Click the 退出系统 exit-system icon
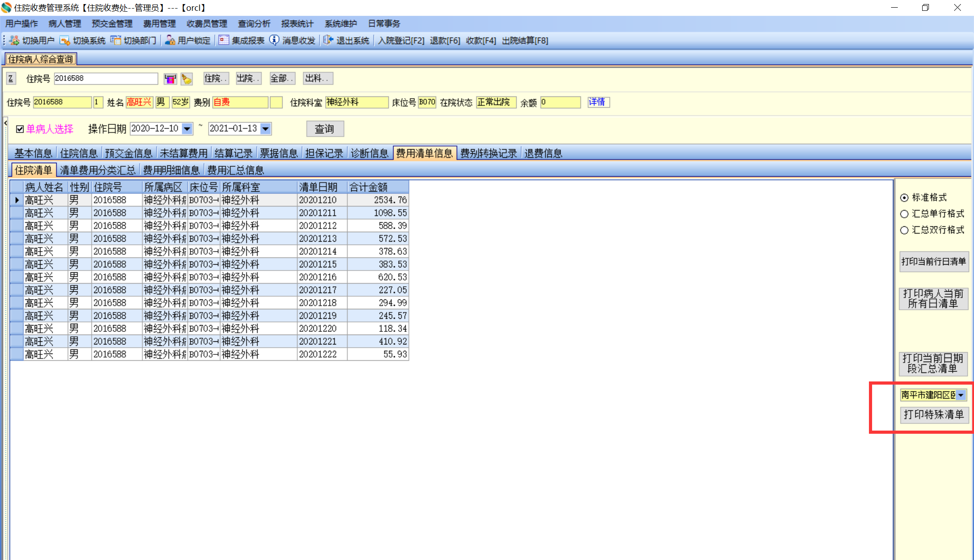This screenshot has height=560, width=974. click(x=328, y=41)
